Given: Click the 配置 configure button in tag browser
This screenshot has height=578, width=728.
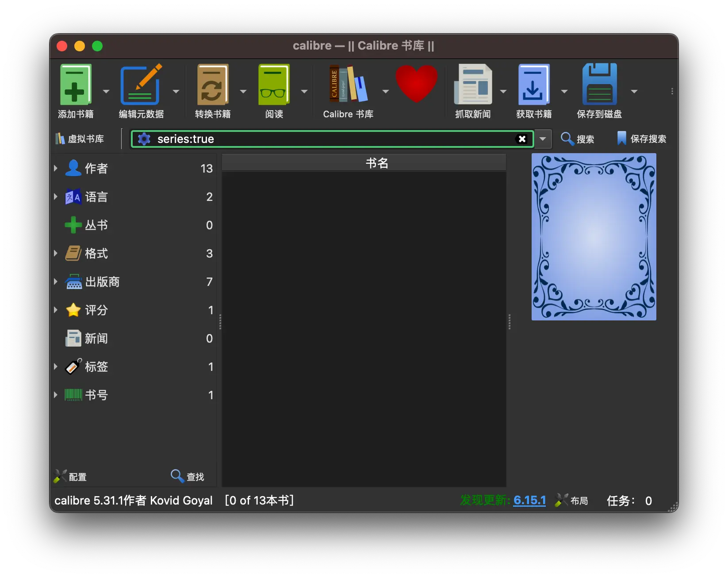Looking at the screenshot, I should (x=70, y=477).
